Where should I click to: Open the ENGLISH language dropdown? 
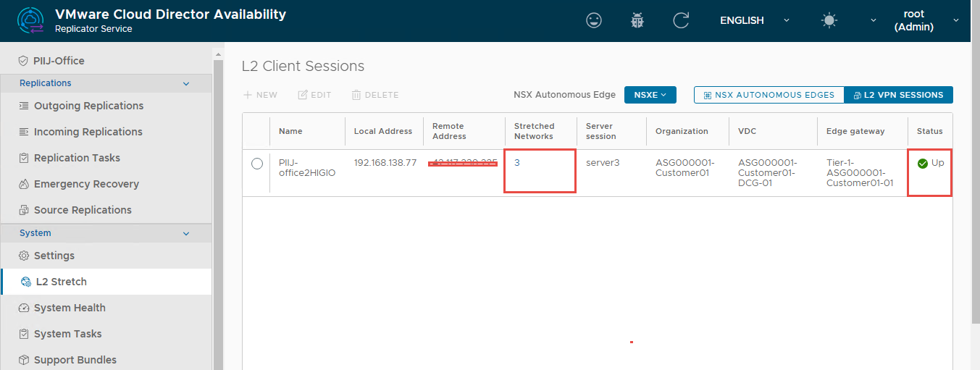click(x=753, y=21)
